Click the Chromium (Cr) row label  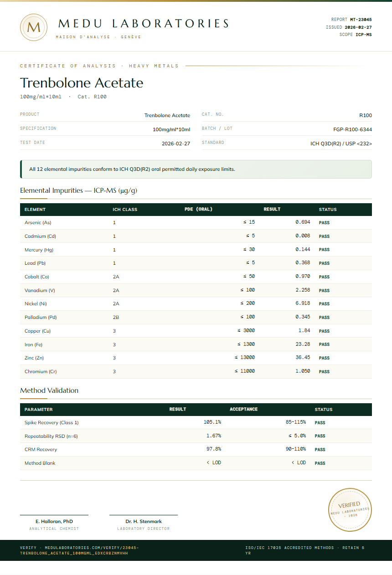41,372
